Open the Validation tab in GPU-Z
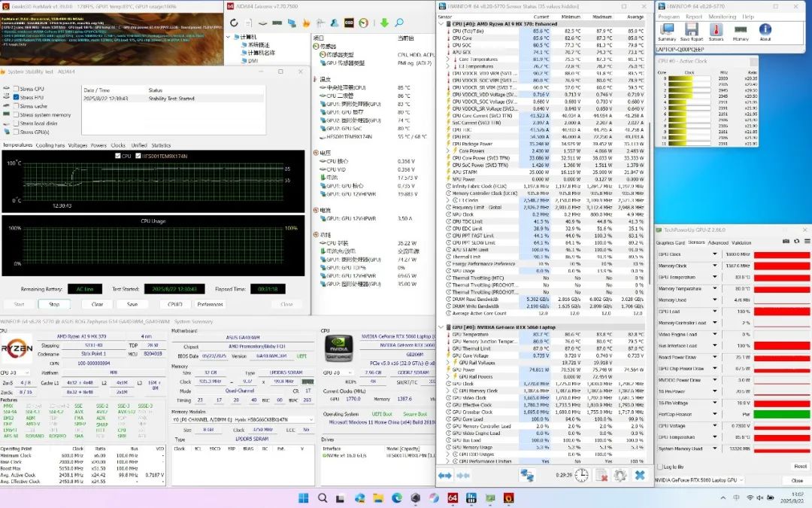812x508 pixels. [741, 242]
